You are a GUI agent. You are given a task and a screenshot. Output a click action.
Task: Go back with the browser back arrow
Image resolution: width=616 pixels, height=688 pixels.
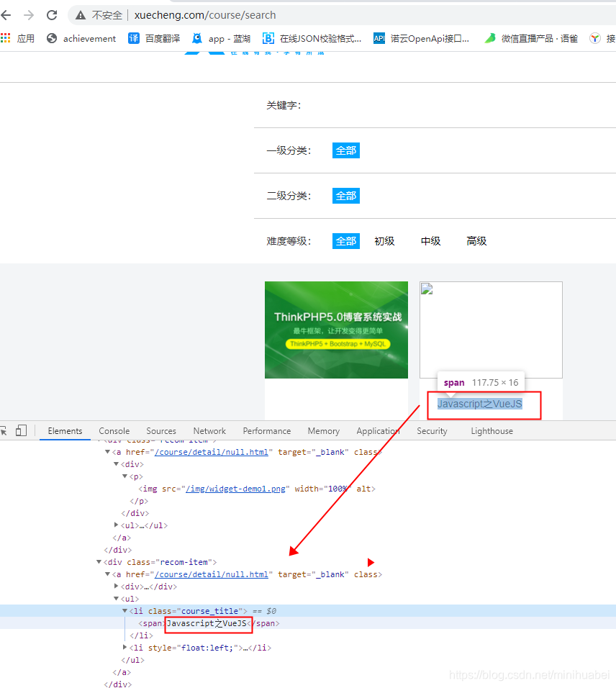(6, 15)
